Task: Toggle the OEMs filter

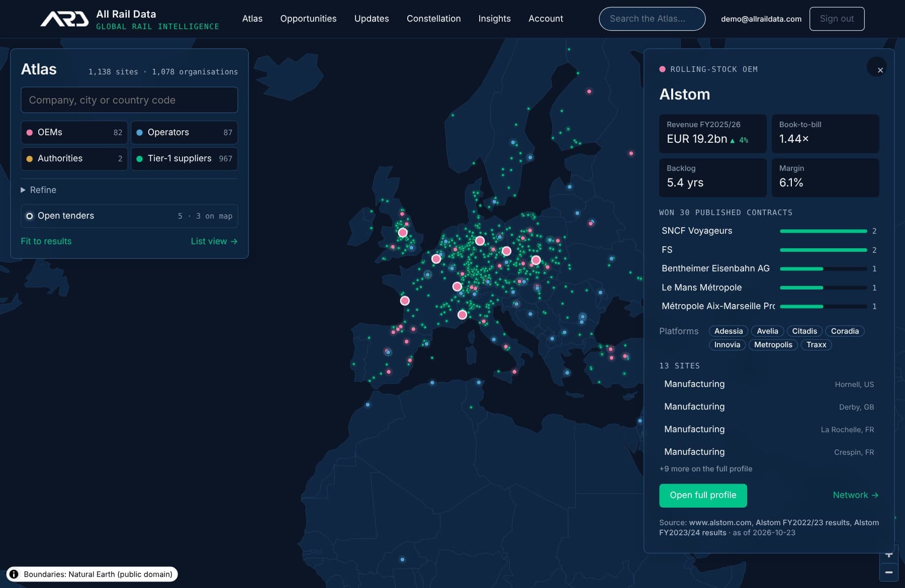Action: point(74,132)
